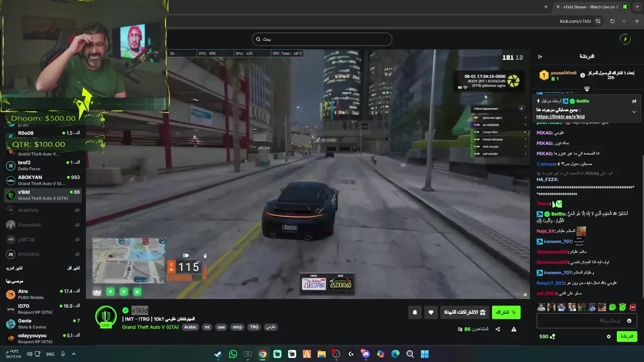Open ID7O Respect RP channel

pyautogui.click(x=43, y=309)
